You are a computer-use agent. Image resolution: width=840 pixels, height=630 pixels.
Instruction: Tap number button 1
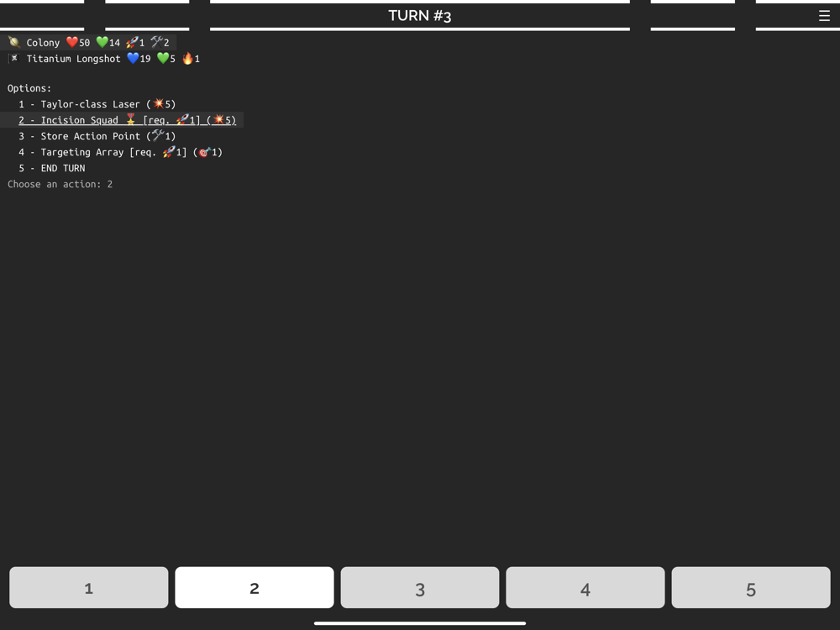(x=89, y=588)
